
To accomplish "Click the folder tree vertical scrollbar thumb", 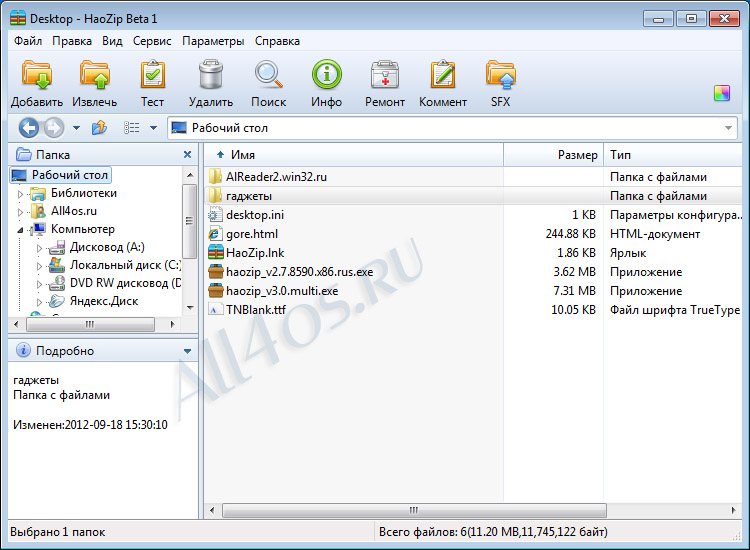I will (x=189, y=221).
